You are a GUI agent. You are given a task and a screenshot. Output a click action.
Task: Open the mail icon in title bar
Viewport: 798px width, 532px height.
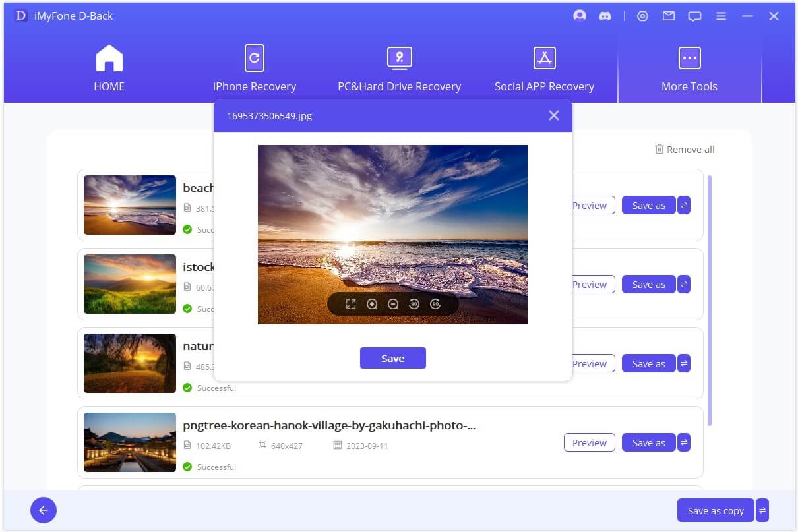click(x=669, y=16)
